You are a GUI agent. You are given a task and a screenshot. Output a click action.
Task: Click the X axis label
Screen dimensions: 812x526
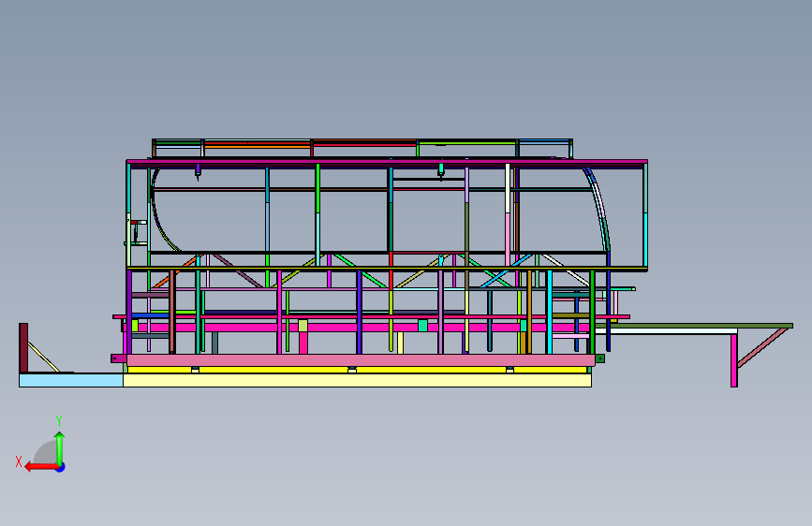19,461
